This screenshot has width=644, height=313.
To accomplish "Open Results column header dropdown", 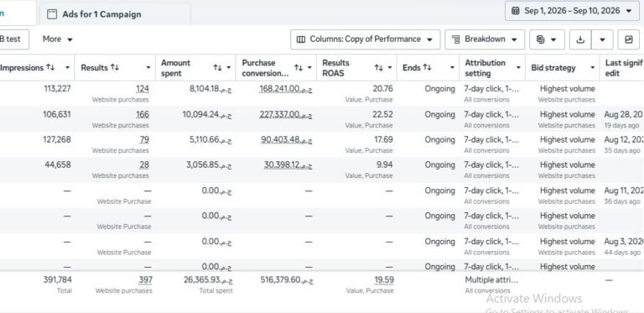I will click(148, 68).
